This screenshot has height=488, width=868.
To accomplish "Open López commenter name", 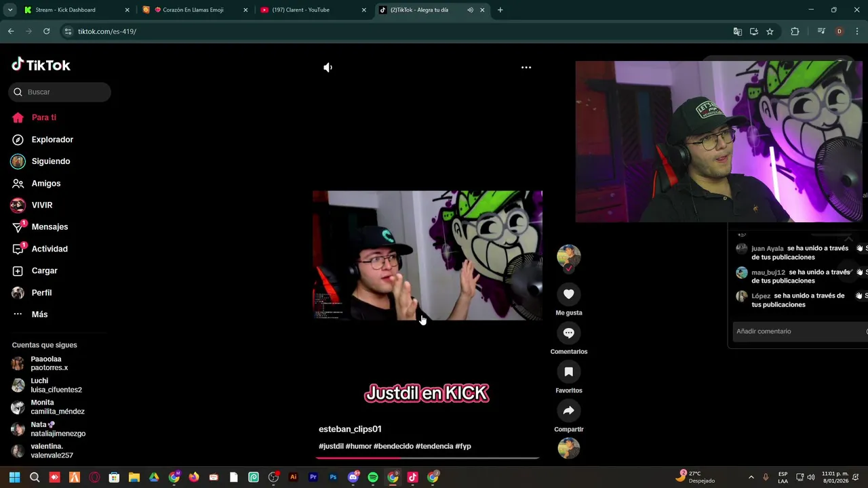I will pyautogui.click(x=761, y=296).
